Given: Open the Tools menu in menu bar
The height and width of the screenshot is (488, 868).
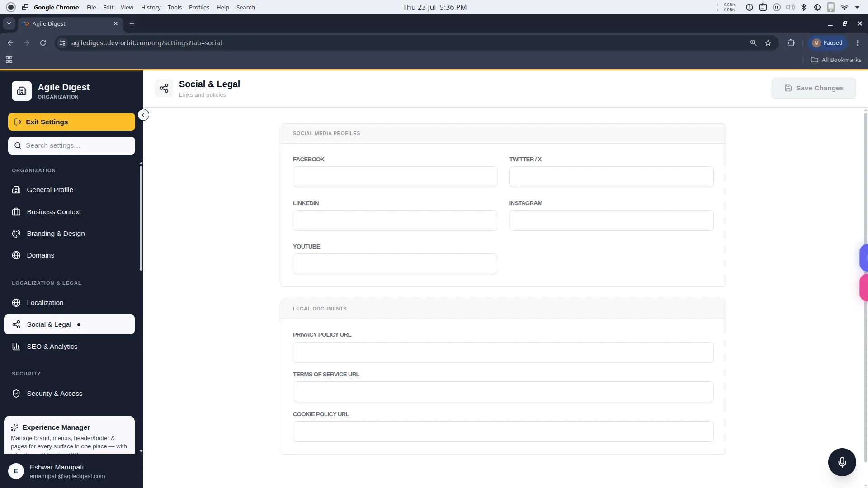Looking at the screenshot, I should tap(175, 7).
